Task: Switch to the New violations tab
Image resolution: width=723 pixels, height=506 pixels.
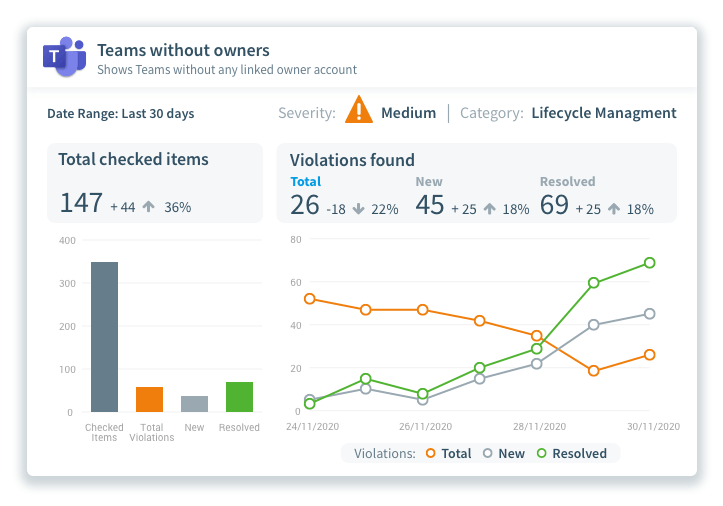Action: [x=428, y=182]
